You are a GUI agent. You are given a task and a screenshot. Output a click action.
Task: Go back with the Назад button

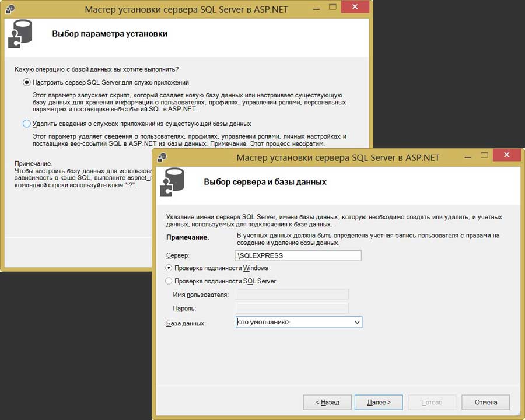tap(327, 402)
